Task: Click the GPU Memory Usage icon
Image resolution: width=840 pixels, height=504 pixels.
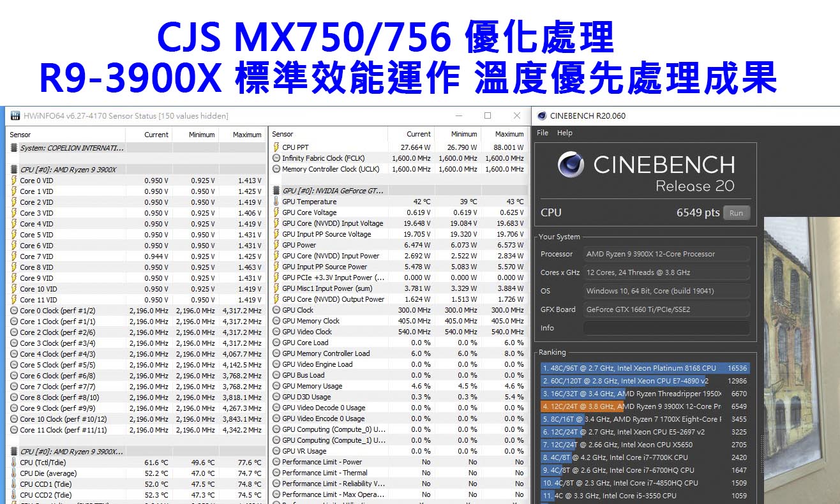Action: click(x=276, y=386)
